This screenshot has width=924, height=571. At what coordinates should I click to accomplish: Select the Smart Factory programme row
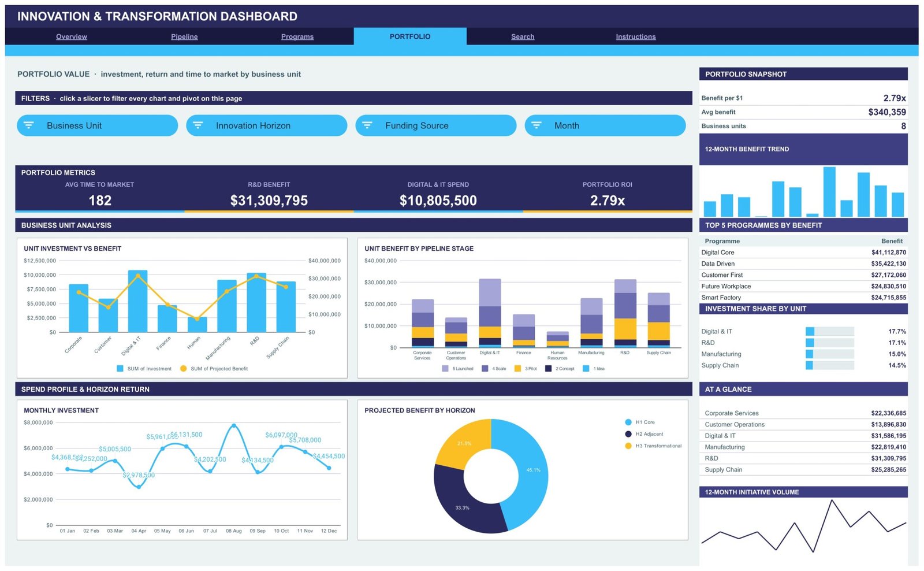(803, 298)
